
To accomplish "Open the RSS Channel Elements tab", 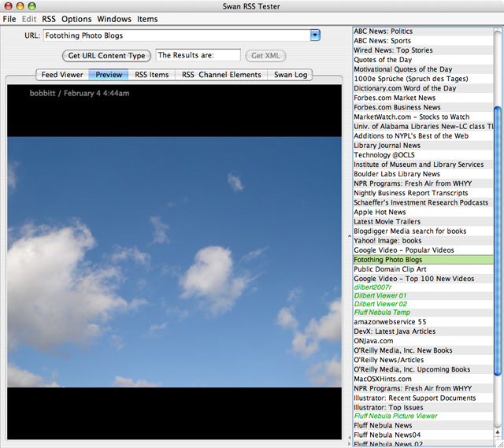I will coord(221,75).
